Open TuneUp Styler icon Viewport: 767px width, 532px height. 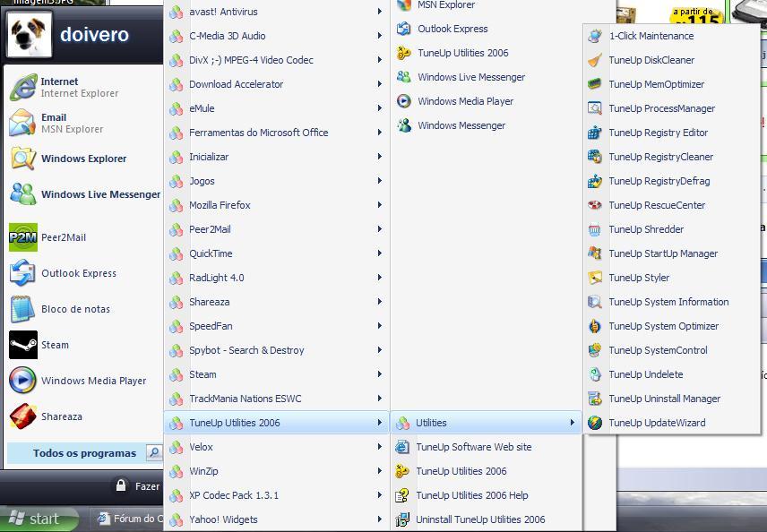(x=594, y=278)
